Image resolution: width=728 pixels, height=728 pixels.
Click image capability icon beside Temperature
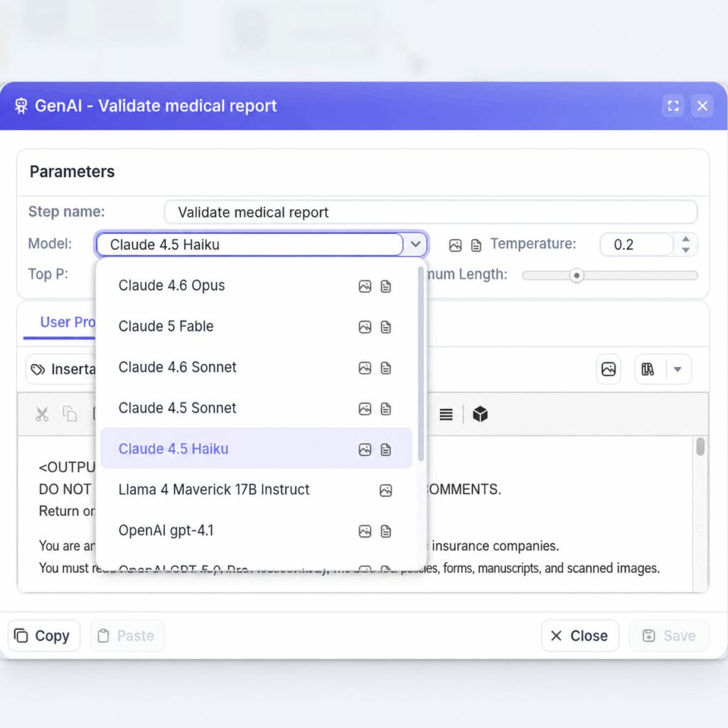point(455,245)
